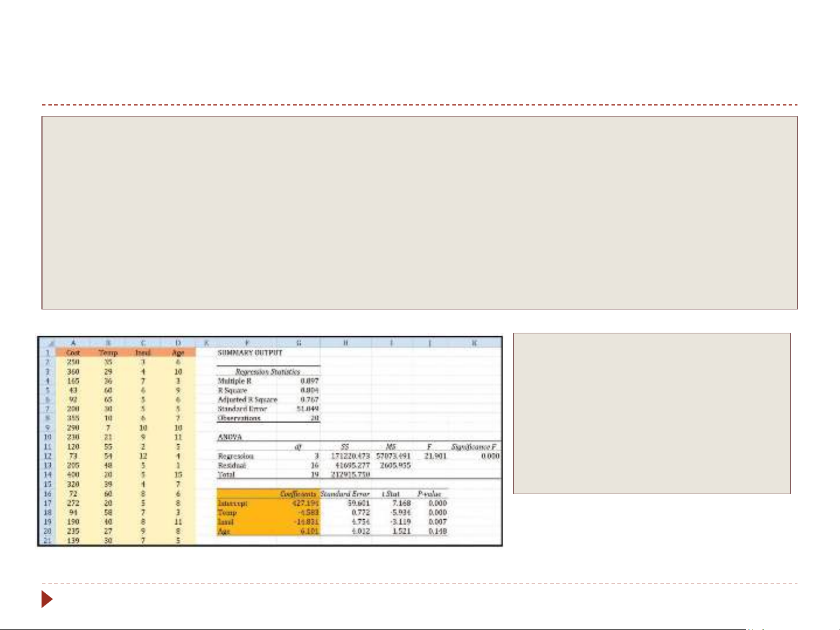Click row 1 header number

pos(47,353)
